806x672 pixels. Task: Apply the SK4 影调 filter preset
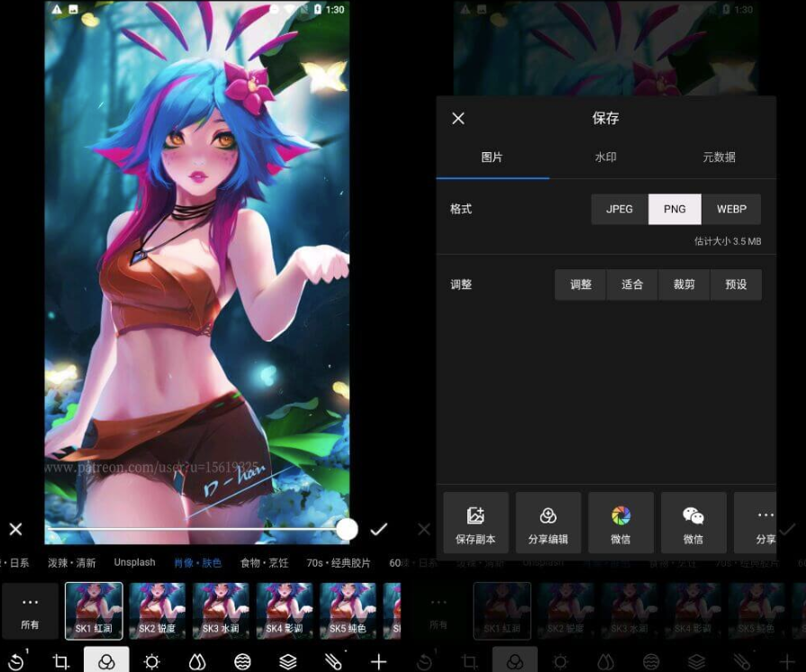285,611
